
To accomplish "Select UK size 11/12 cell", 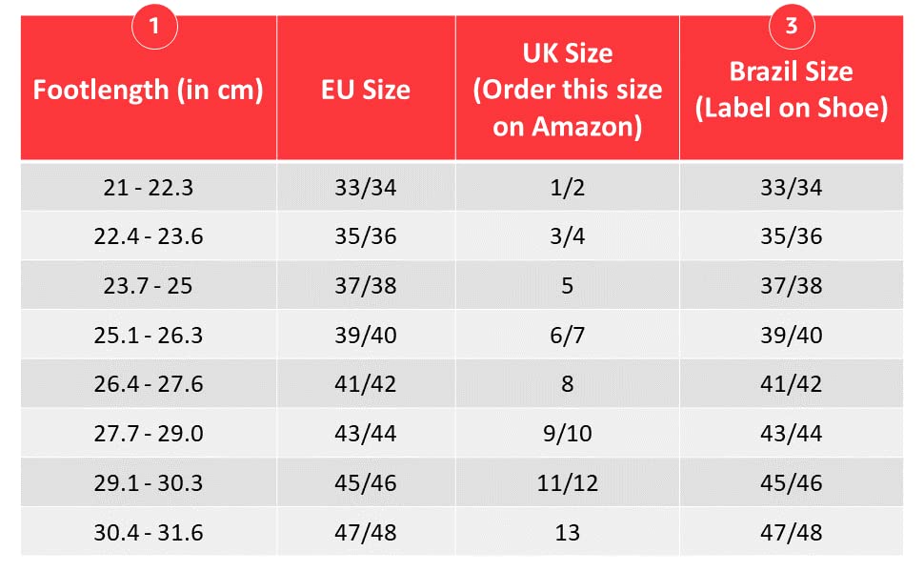I will pyautogui.click(x=567, y=483).
